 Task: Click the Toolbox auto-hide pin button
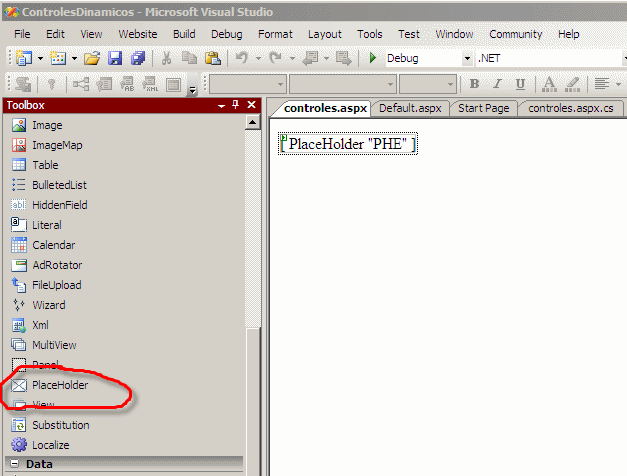[x=236, y=105]
